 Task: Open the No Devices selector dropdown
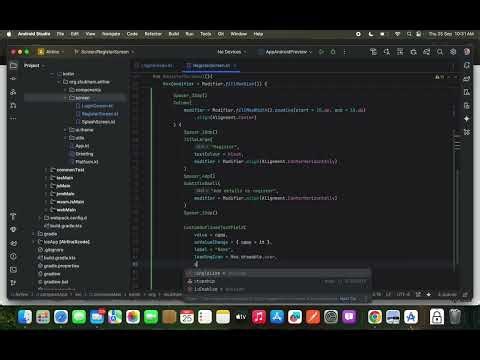(x=232, y=52)
